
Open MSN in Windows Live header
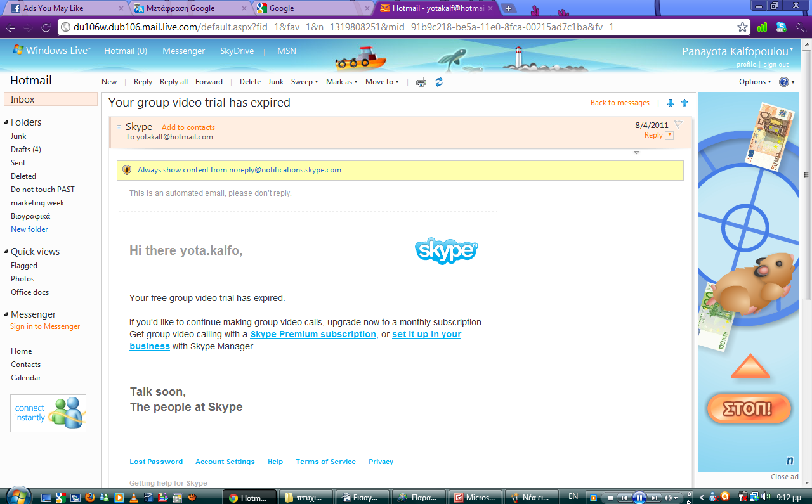tap(287, 51)
